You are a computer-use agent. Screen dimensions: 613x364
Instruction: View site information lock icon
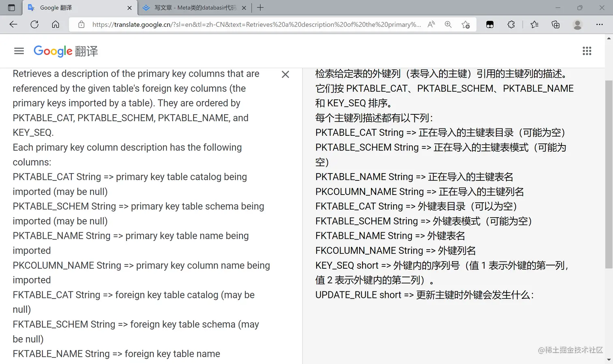click(81, 24)
